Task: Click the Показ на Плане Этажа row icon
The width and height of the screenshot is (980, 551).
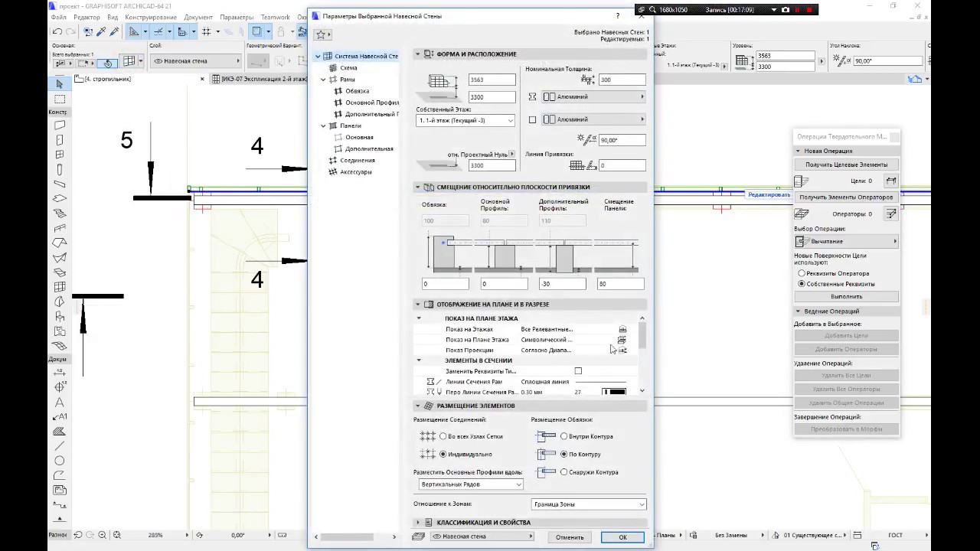Action: coord(622,340)
